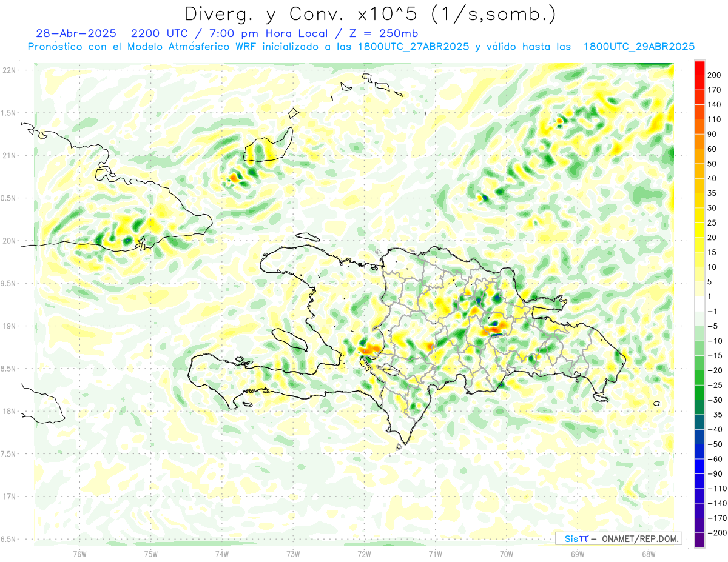Click the '21N' latitude axis label
This screenshot has width=728, height=562.
click(x=9, y=156)
